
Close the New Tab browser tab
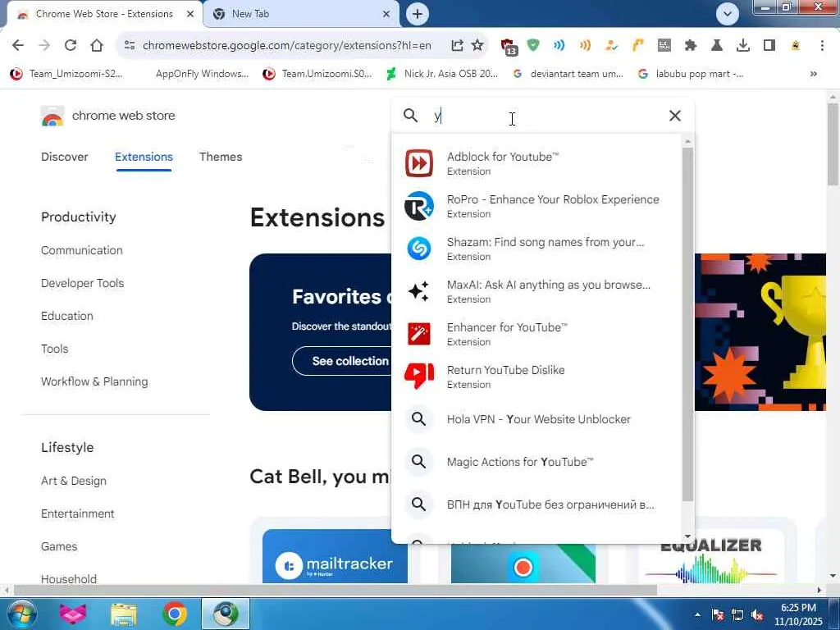pyautogui.click(x=386, y=14)
